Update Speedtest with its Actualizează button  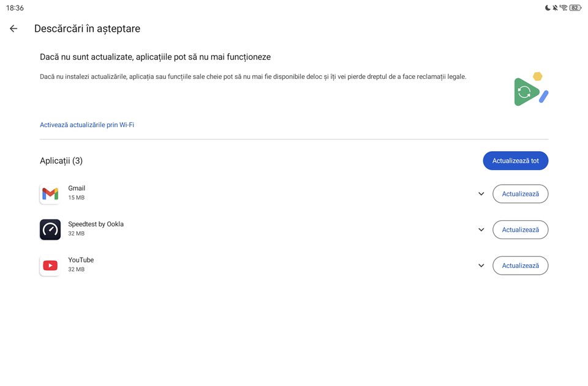click(520, 230)
